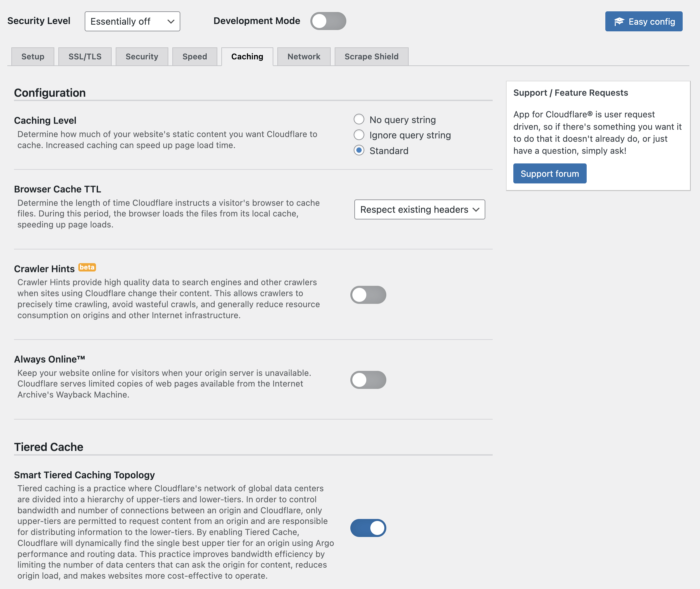This screenshot has height=589, width=700.
Task: Click the Scrape Shield tab icon
Action: 372,56
